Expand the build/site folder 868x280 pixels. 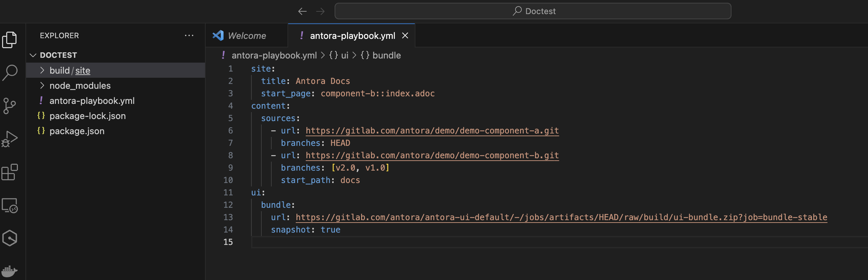coord(116,70)
